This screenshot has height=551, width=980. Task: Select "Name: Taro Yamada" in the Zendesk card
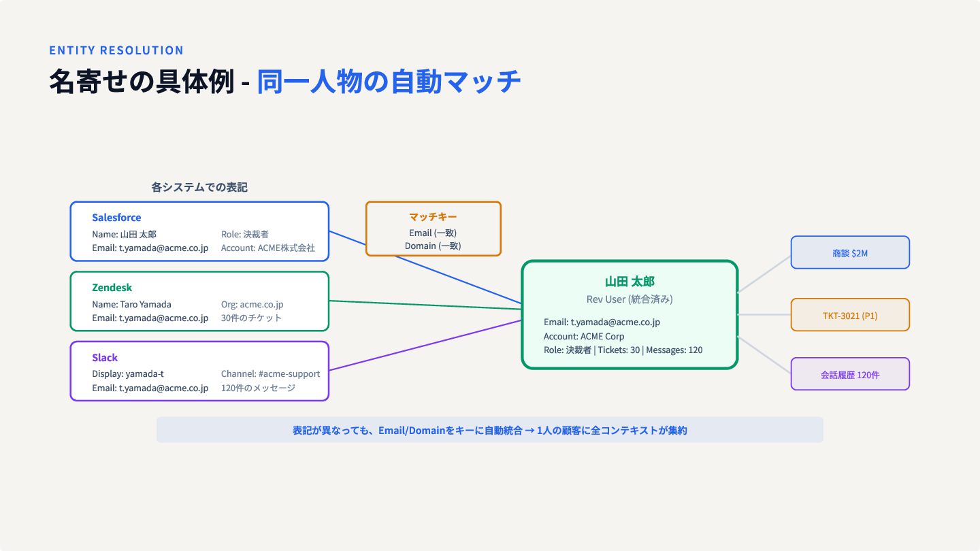131,304
